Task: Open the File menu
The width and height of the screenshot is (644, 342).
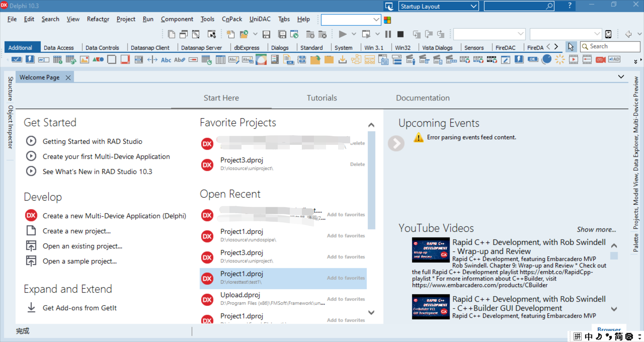Action: [x=12, y=19]
